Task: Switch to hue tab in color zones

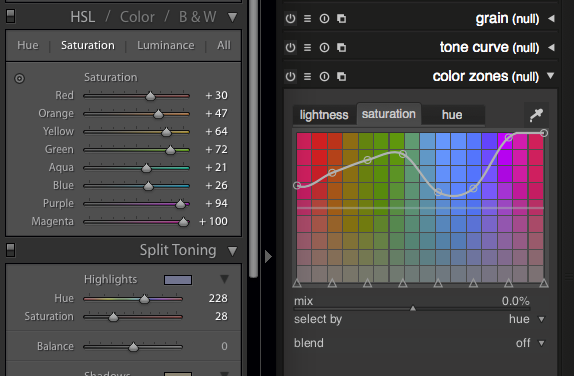Action: (452, 115)
